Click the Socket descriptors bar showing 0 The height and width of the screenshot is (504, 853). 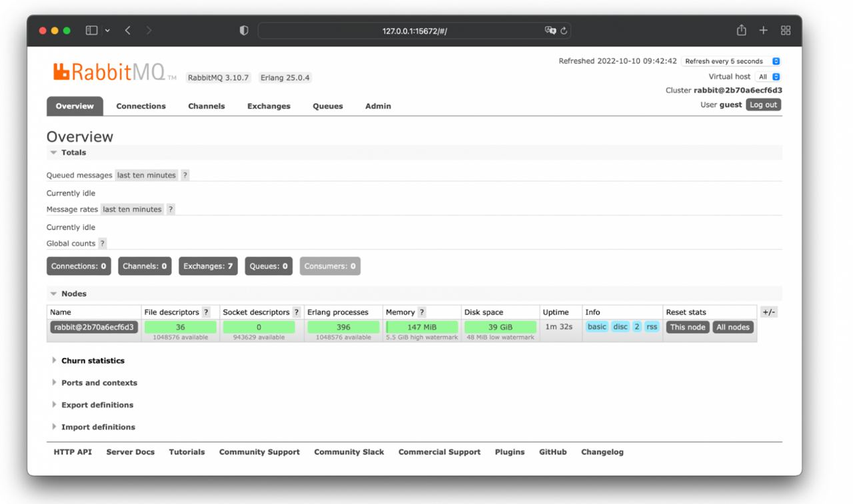[259, 327]
